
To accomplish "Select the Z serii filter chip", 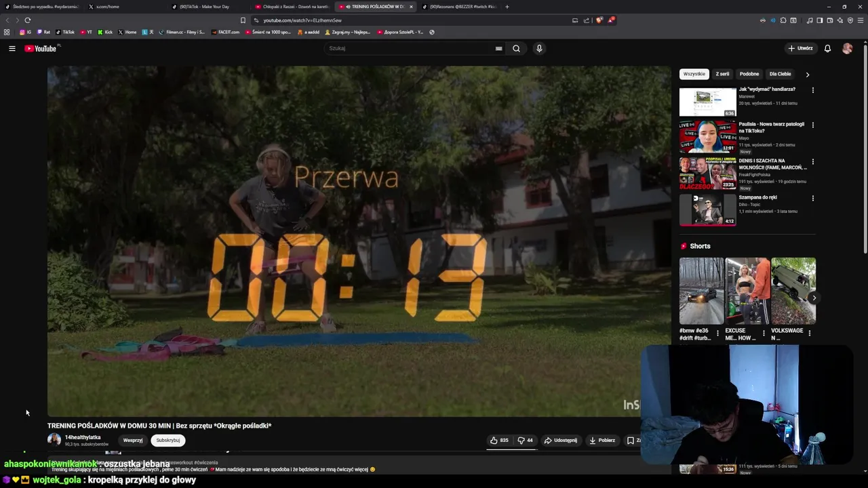I will 722,74.
